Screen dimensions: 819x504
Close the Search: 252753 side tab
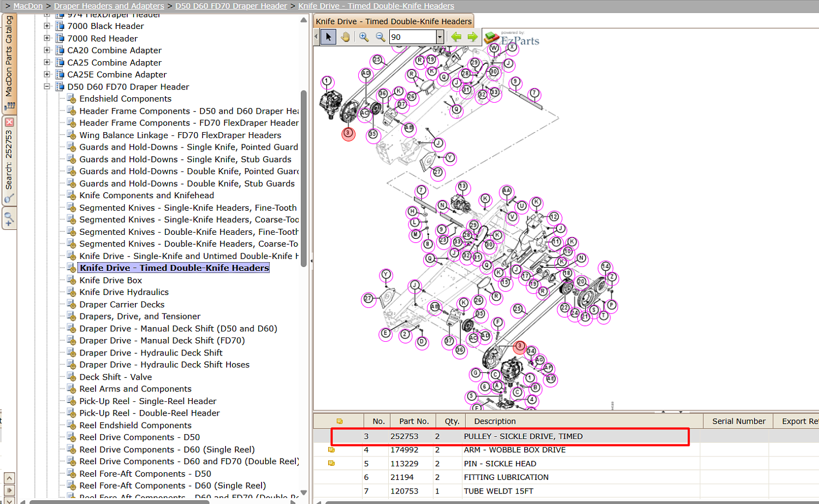pyautogui.click(x=9, y=122)
